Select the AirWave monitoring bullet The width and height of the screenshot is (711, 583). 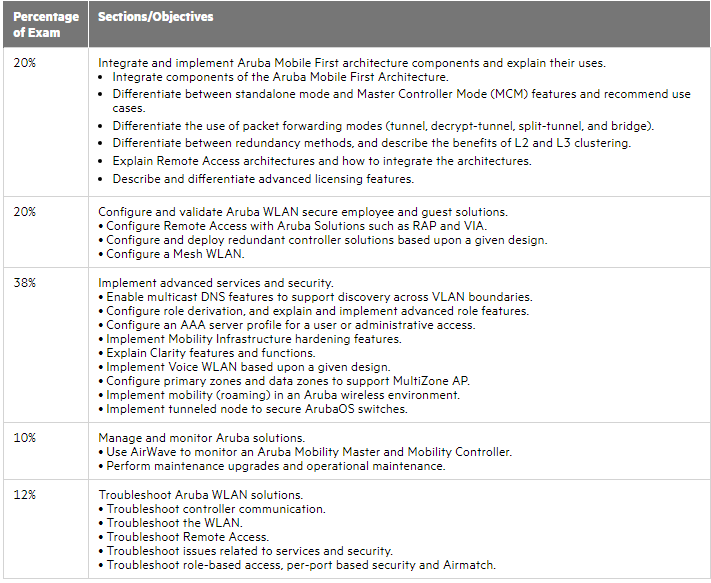[x=309, y=452]
